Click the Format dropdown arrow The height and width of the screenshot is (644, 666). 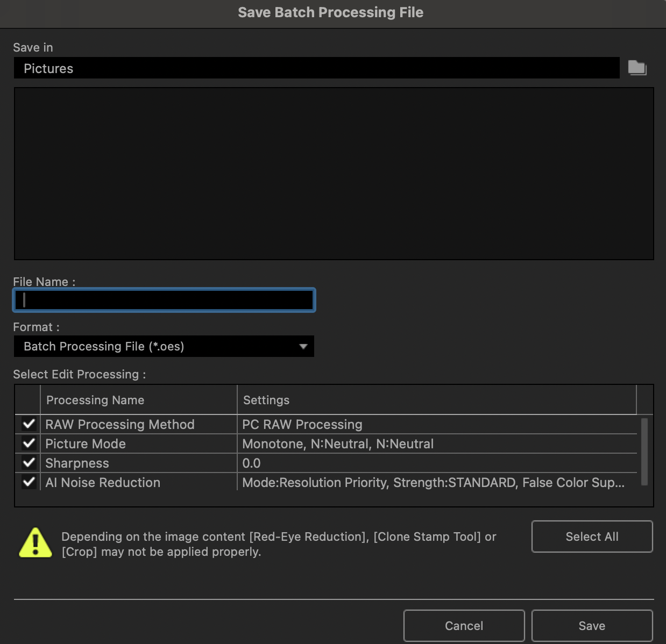click(303, 347)
